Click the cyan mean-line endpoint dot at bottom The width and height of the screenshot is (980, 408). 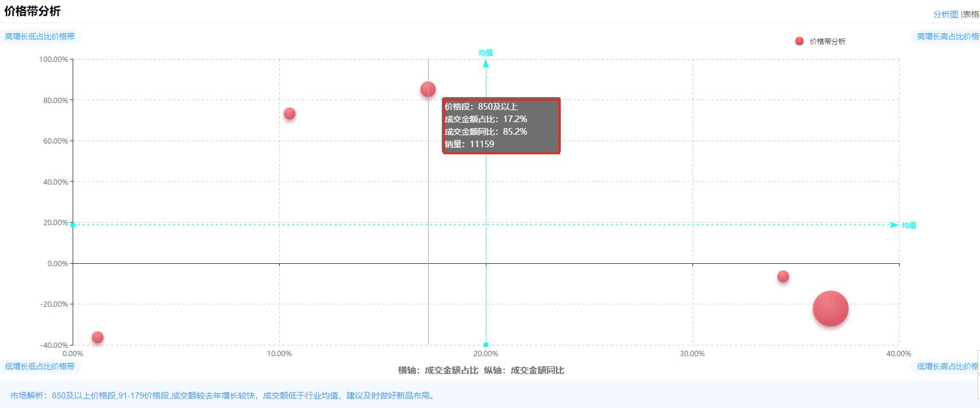click(486, 345)
